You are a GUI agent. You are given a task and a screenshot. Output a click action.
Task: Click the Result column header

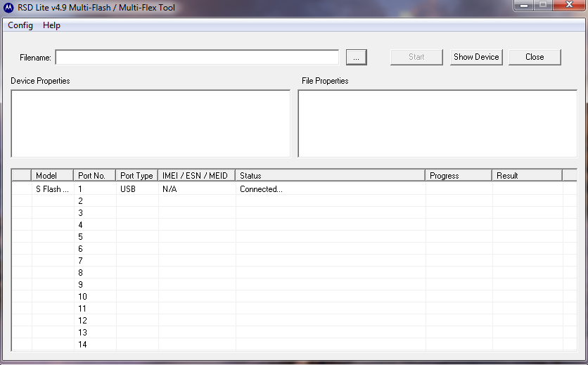click(x=526, y=176)
